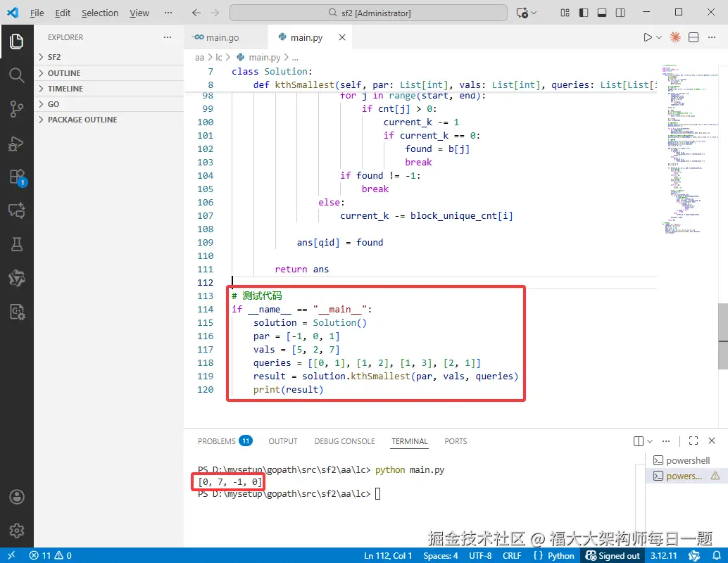Select the first powershell terminal
The height and width of the screenshot is (563, 728).
685,460
